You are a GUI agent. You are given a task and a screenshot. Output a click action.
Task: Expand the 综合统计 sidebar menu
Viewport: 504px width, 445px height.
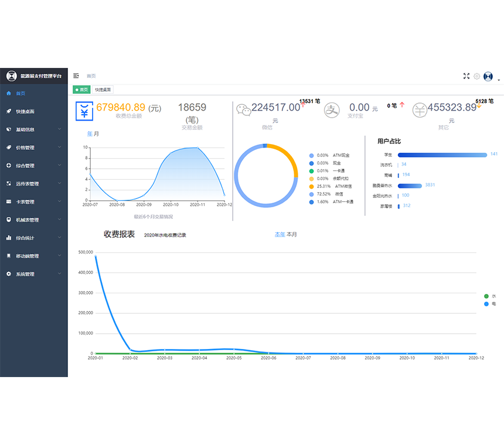pyautogui.click(x=33, y=238)
